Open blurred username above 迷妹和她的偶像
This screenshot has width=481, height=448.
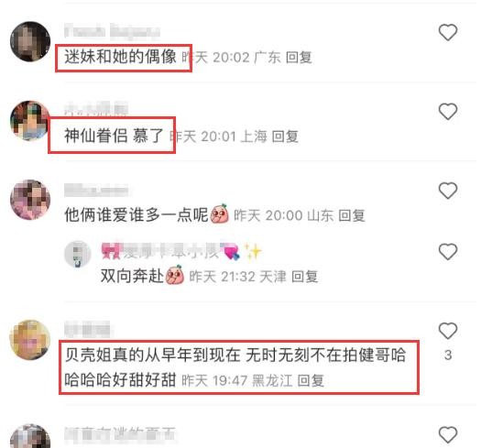pos(112,31)
